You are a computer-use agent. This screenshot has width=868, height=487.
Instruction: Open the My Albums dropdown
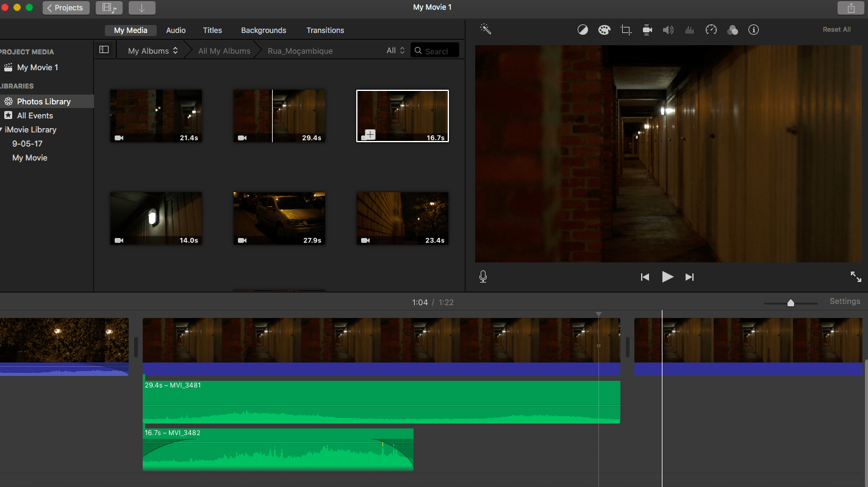pyautogui.click(x=152, y=51)
